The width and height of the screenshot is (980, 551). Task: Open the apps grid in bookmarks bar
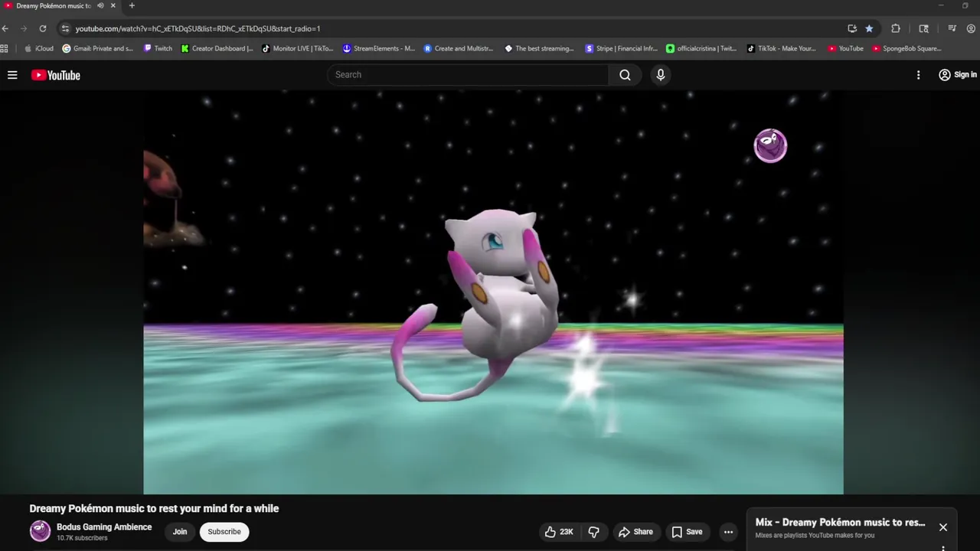coord(5,48)
